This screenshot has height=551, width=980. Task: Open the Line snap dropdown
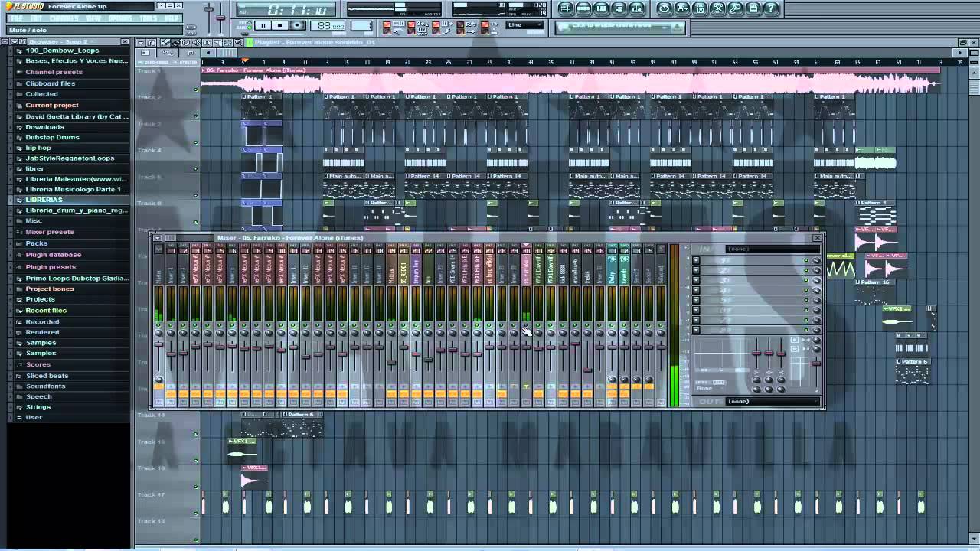coord(525,25)
